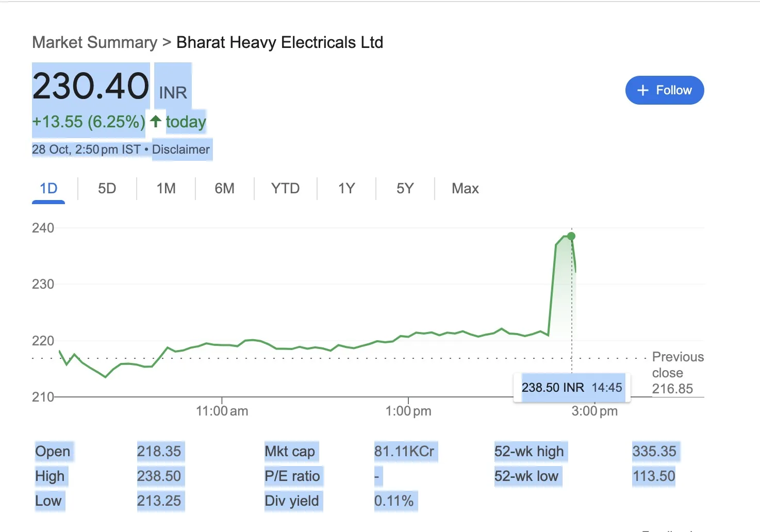
Task: Click the 52-wk high value 335.35
Action: 654,451
